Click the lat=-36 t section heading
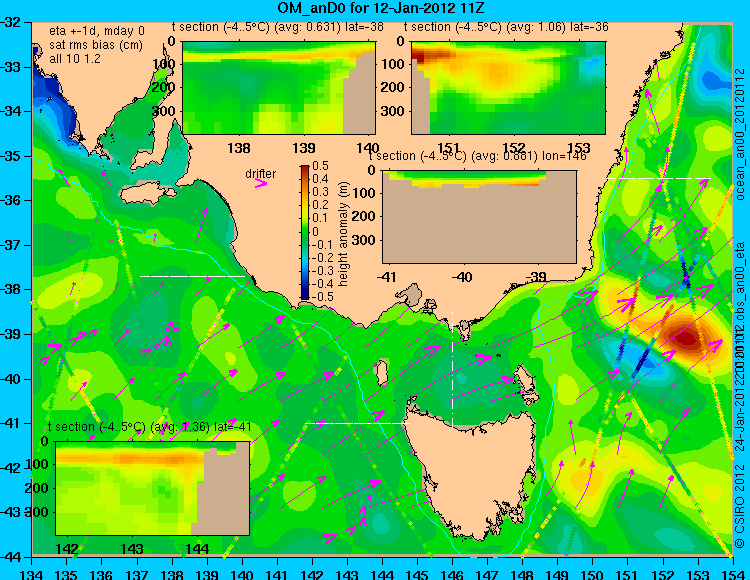 tap(506, 27)
